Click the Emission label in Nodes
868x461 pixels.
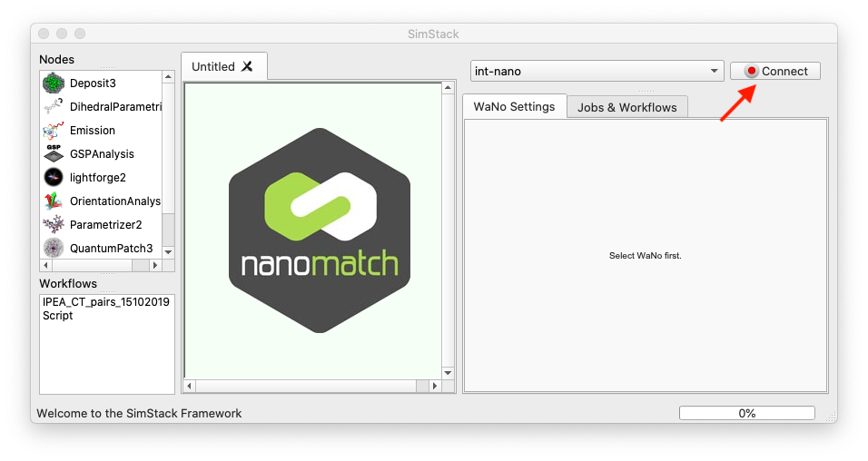tap(93, 130)
